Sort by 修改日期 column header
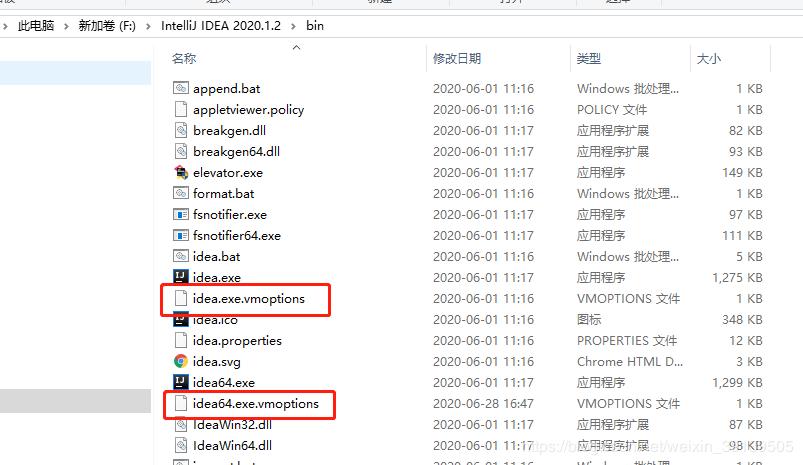The height and width of the screenshot is (465, 803). point(457,58)
